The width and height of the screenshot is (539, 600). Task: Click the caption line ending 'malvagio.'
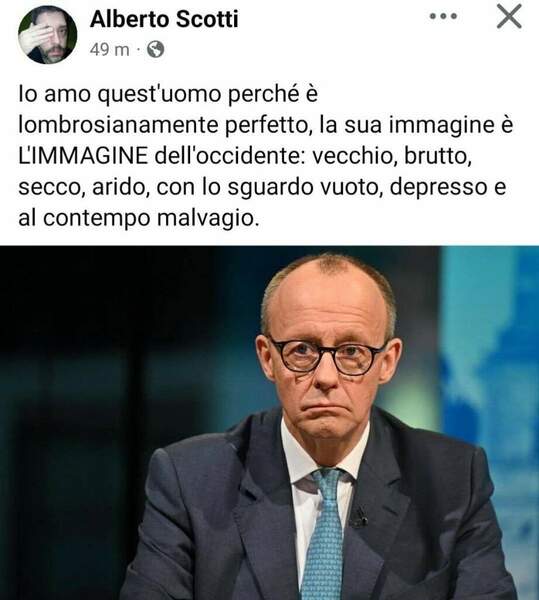pos(139,218)
